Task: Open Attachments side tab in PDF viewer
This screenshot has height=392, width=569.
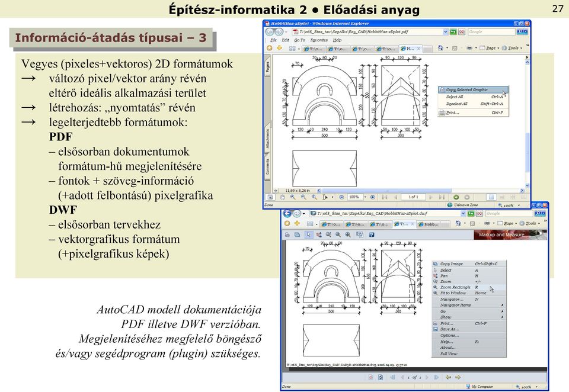Action: [267, 139]
